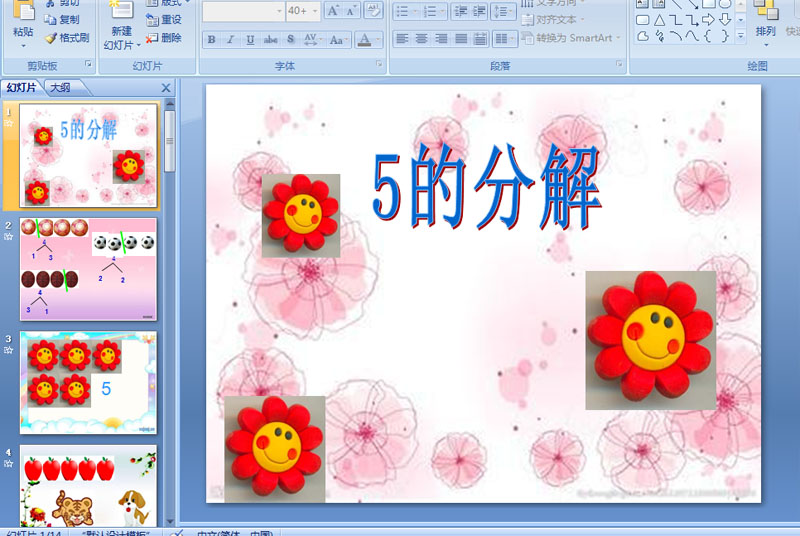This screenshot has height=536, width=800.
Task: Click the Format Painter brush
Action: tap(67, 38)
